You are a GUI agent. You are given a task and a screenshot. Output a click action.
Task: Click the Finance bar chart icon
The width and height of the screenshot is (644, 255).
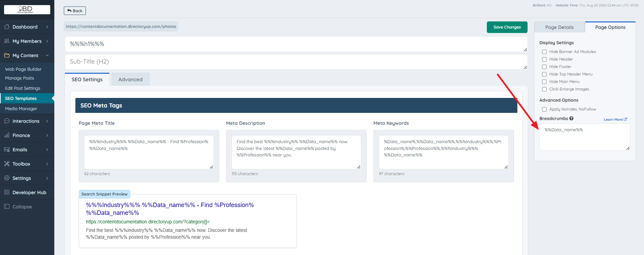coord(7,135)
